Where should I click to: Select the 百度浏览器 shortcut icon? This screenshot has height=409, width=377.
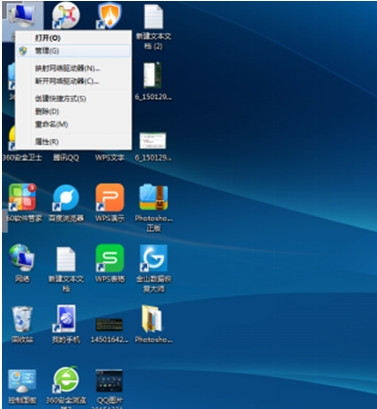click(x=66, y=198)
